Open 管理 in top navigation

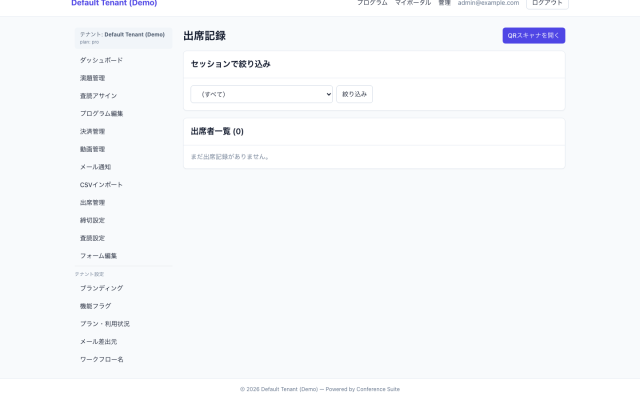coord(444,3)
